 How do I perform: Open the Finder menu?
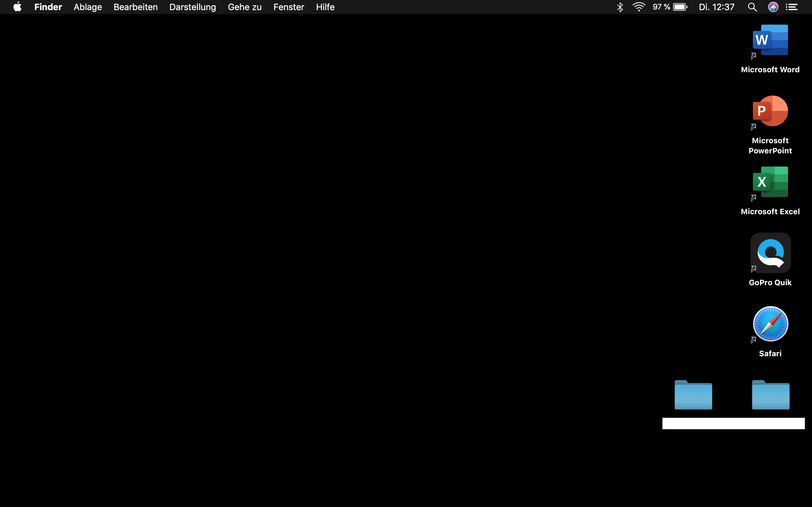tap(48, 7)
